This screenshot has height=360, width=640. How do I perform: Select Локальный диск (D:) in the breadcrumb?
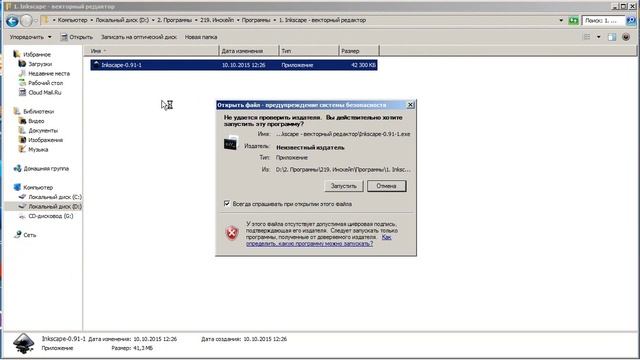(122, 20)
